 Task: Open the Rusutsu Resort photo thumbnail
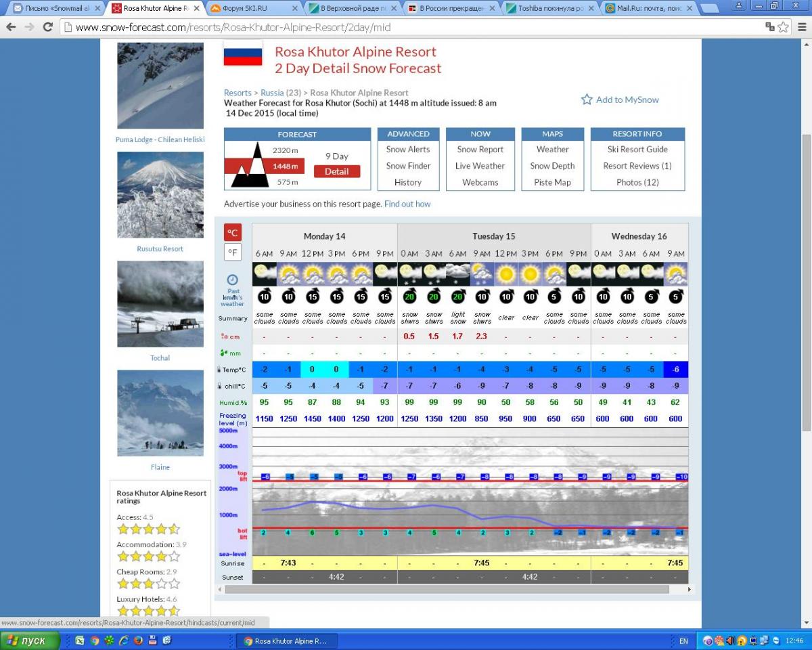160,195
